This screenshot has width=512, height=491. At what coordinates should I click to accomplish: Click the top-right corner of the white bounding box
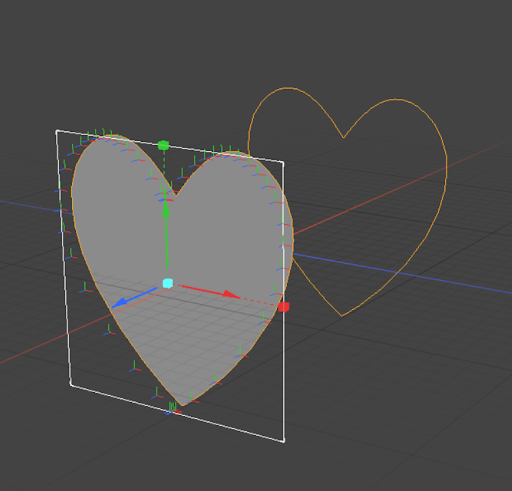(x=283, y=162)
